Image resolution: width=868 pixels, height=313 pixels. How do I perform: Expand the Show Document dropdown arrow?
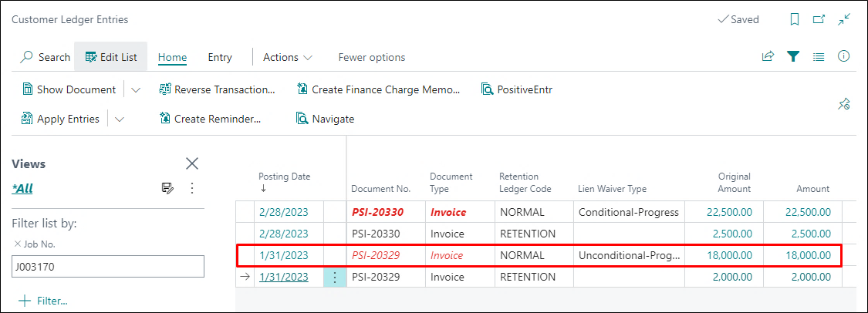136,89
